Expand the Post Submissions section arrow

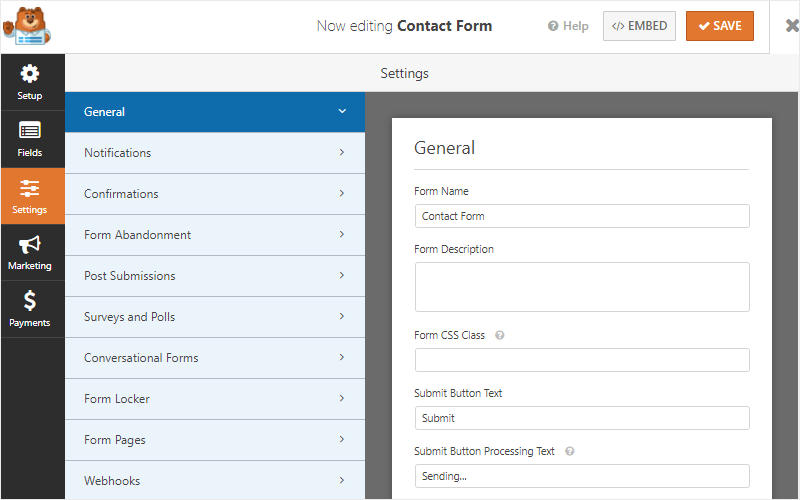(342, 275)
